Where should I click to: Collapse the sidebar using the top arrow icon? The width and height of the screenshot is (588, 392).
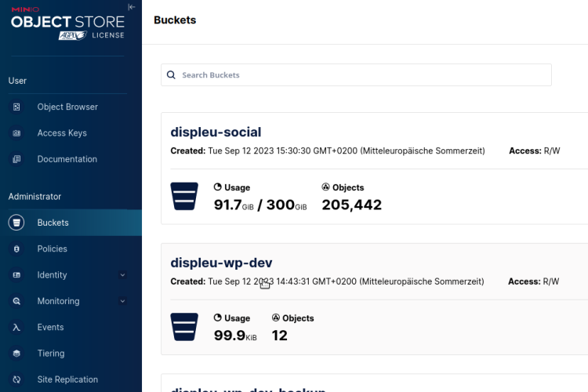132,6
